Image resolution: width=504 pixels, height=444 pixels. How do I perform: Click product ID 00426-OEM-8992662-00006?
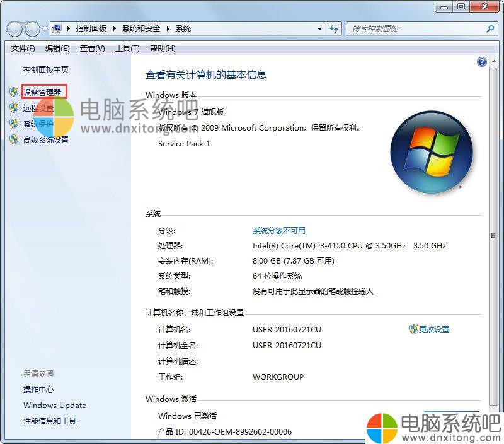tap(240, 432)
